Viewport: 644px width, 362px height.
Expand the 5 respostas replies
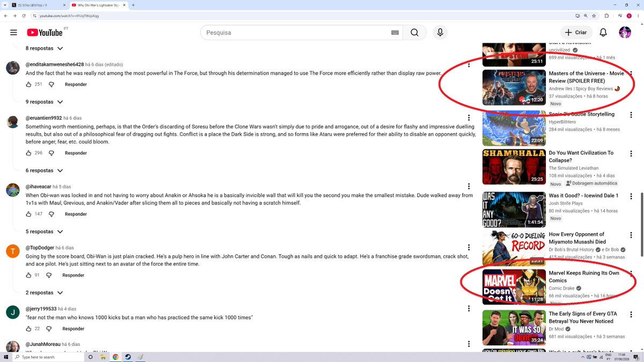click(45, 232)
